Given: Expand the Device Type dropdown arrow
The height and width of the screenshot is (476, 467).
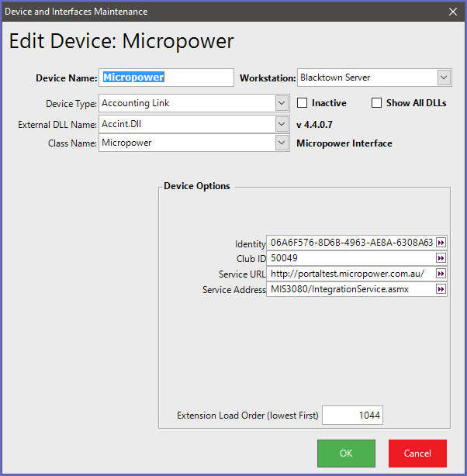Looking at the screenshot, I should point(282,103).
